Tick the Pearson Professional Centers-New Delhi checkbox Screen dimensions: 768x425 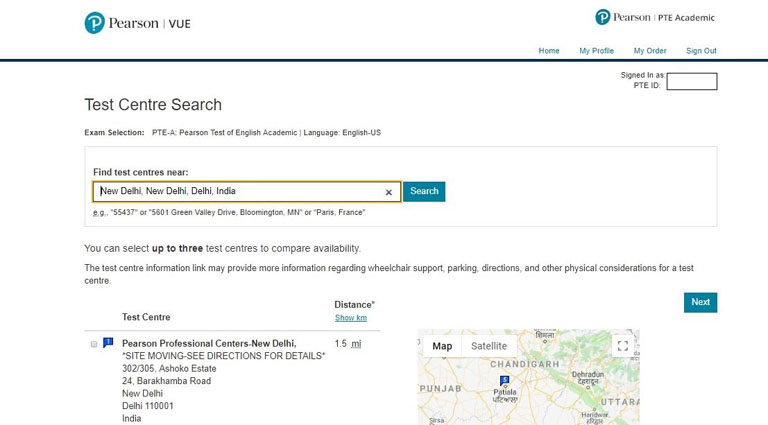tap(94, 344)
